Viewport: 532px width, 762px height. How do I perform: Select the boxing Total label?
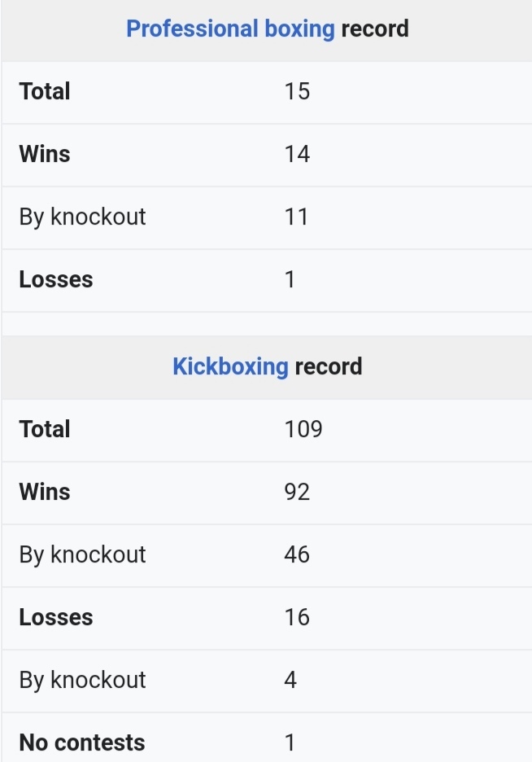coord(45,91)
